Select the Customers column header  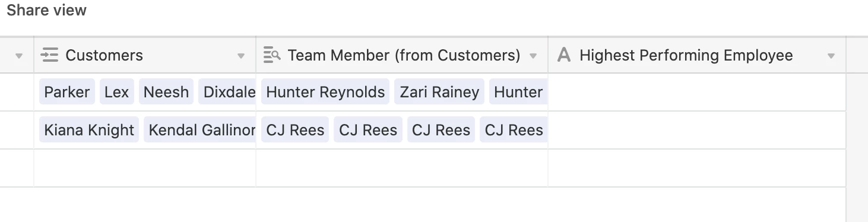145,55
